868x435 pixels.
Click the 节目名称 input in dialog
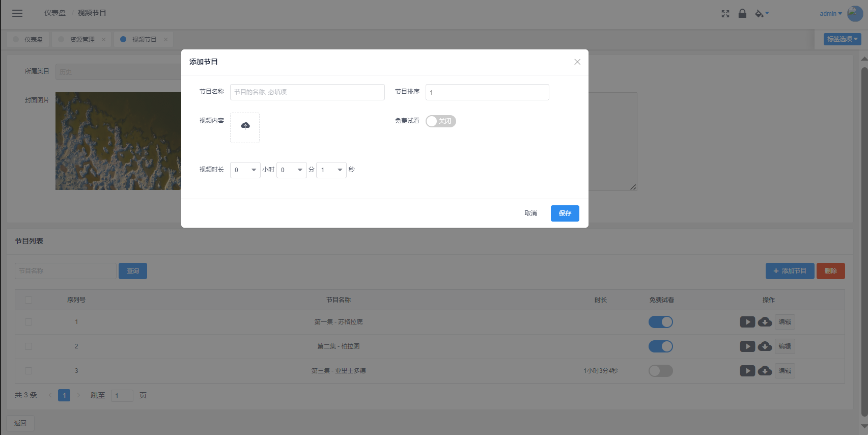coord(307,92)
